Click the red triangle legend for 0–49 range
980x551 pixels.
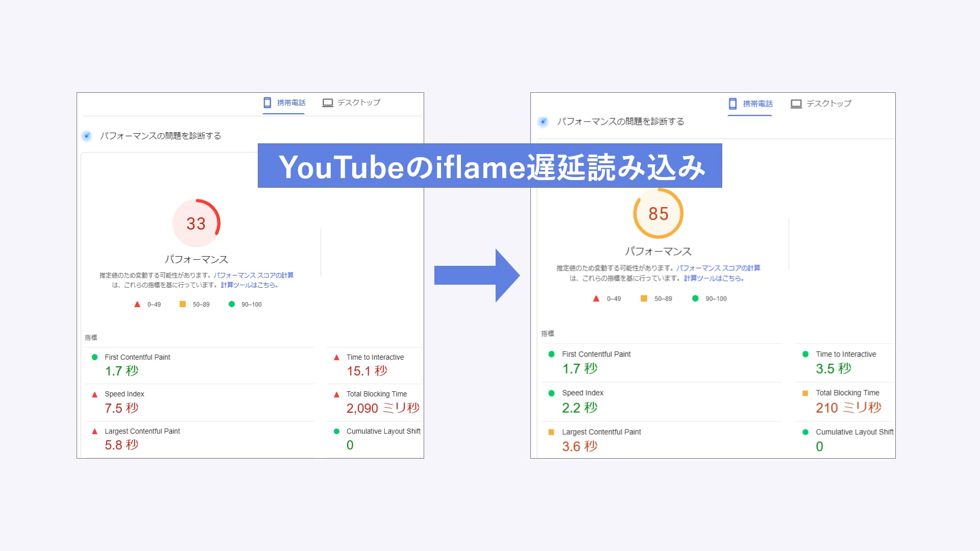[x=136, y=304]
